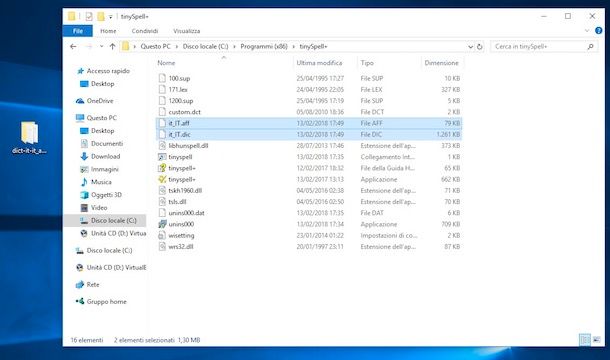Open Download folder in navigation pane
Screen dimensions: 610x360
tap(105, 156)
